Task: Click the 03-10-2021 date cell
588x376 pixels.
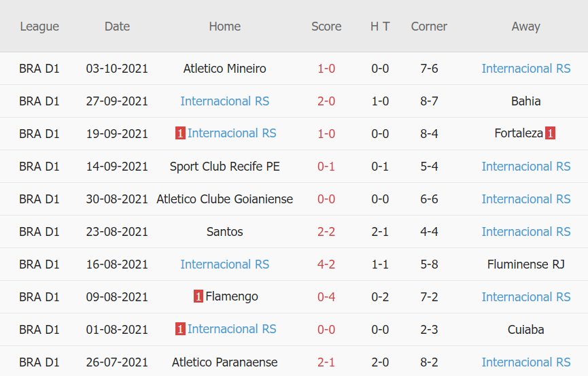Action: point(117,69)
